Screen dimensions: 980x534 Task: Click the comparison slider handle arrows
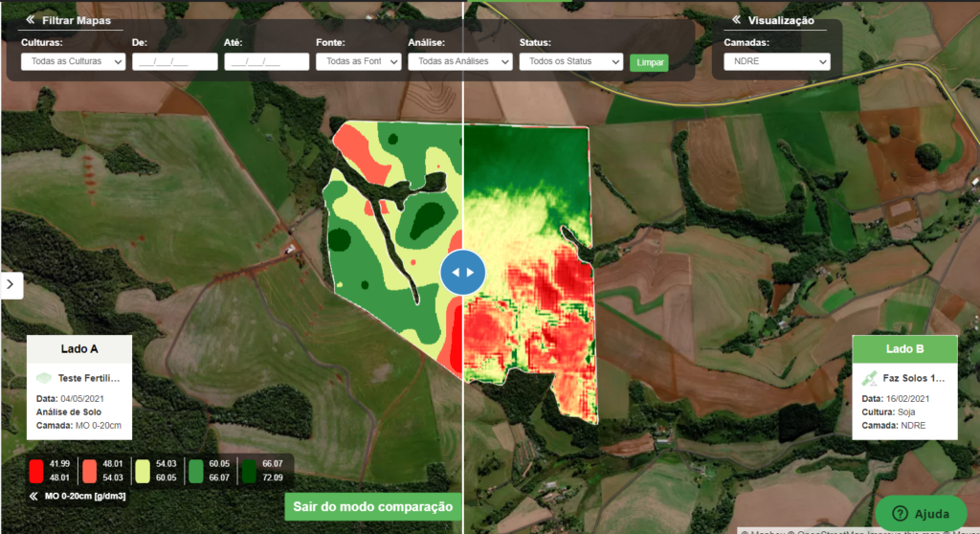463,273
